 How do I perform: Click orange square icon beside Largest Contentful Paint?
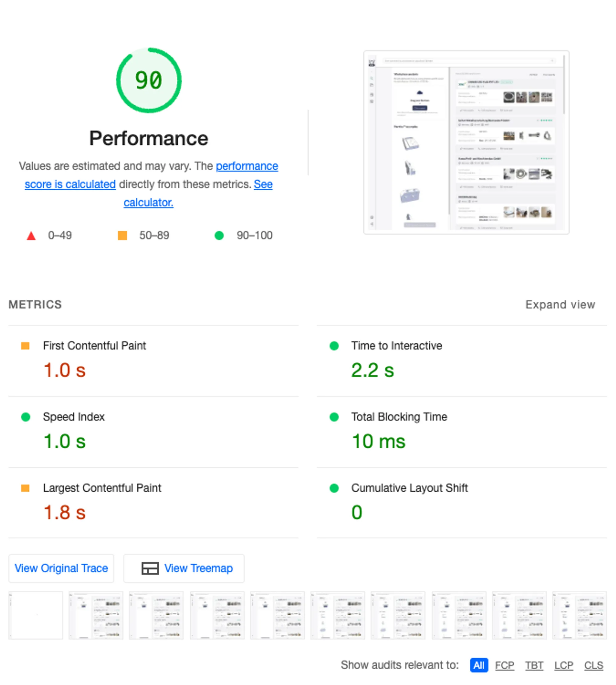[25, 488]
